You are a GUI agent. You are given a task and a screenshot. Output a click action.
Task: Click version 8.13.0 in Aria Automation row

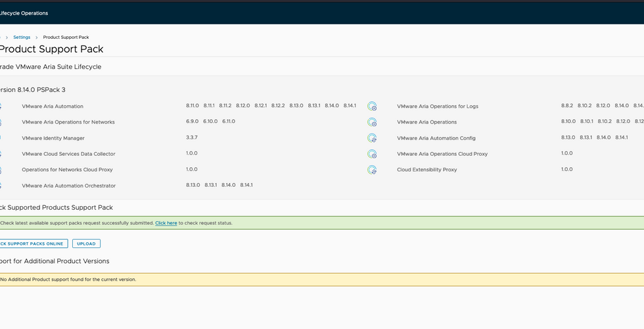coord(296,106)
